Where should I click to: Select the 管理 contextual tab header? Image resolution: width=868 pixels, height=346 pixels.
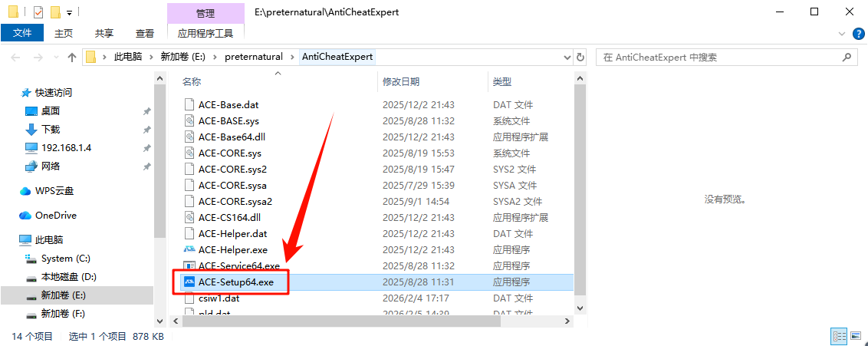click(205, 13)
